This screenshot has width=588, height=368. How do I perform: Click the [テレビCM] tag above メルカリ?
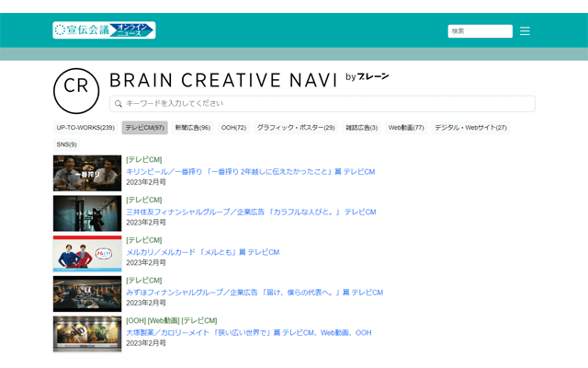[x=144, y=240]
